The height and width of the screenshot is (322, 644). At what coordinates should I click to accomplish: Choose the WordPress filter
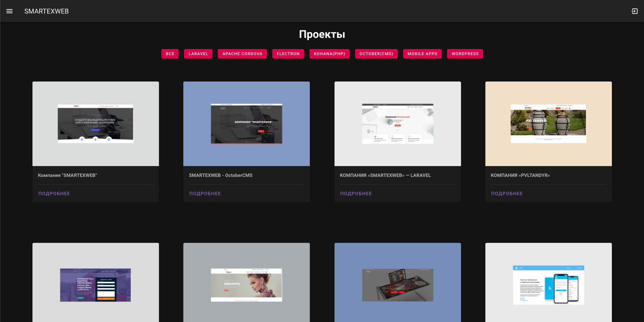click(x=465, y=54)
